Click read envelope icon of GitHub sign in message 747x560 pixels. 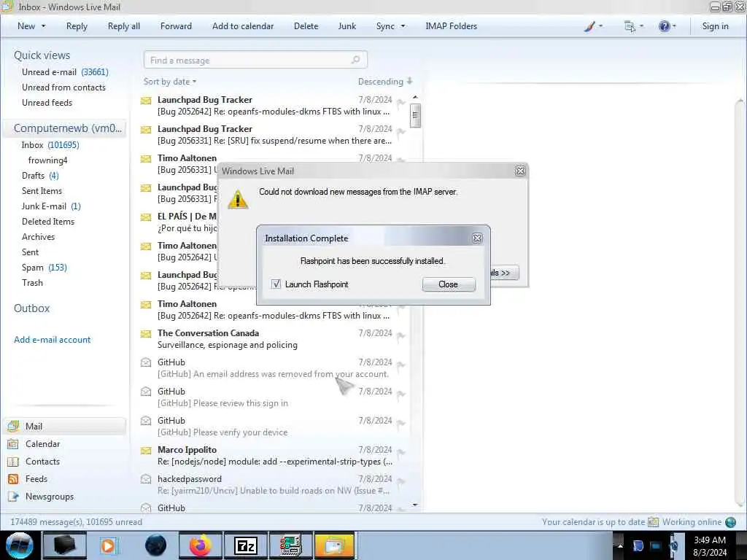click(x=146, y=392)
